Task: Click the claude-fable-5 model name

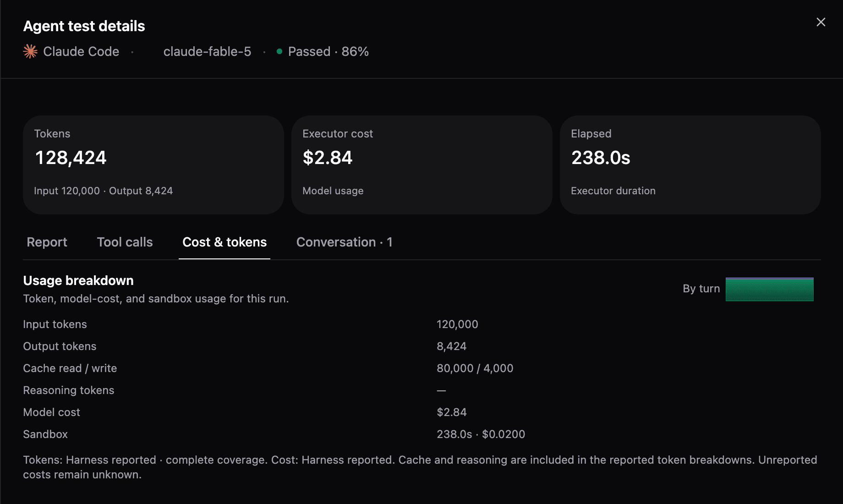Action: pos(207,51)
